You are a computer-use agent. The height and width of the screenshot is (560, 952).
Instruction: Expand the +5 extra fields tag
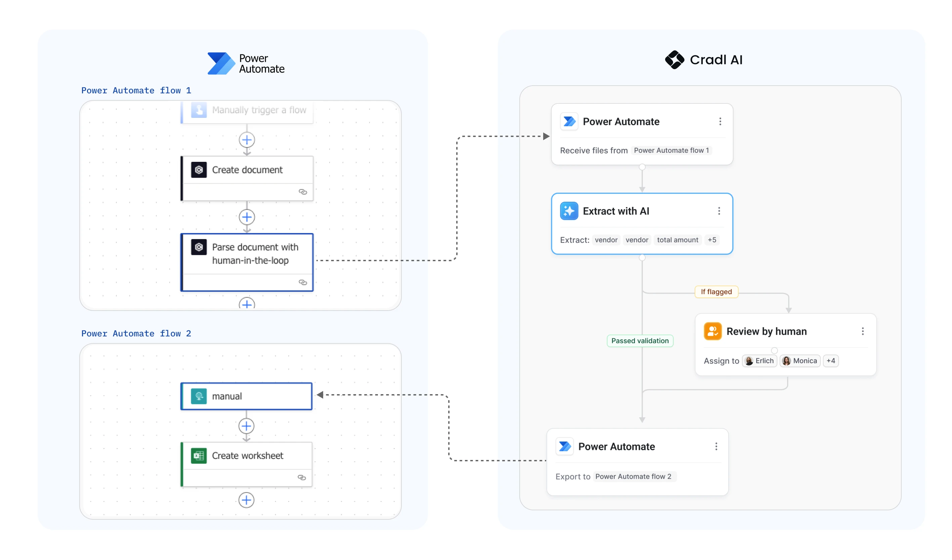[712, 240]
